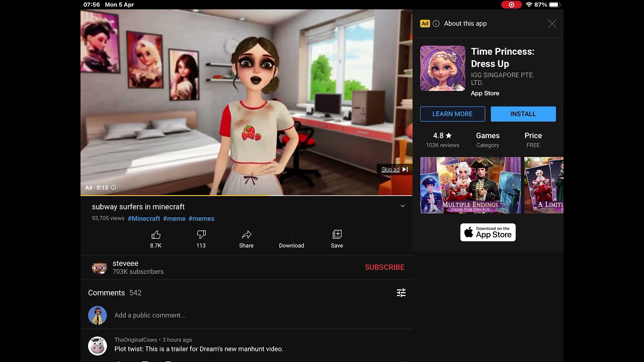Skip the ad in video player
Viewport: 644px width, 362px height.
click(394, 169)
